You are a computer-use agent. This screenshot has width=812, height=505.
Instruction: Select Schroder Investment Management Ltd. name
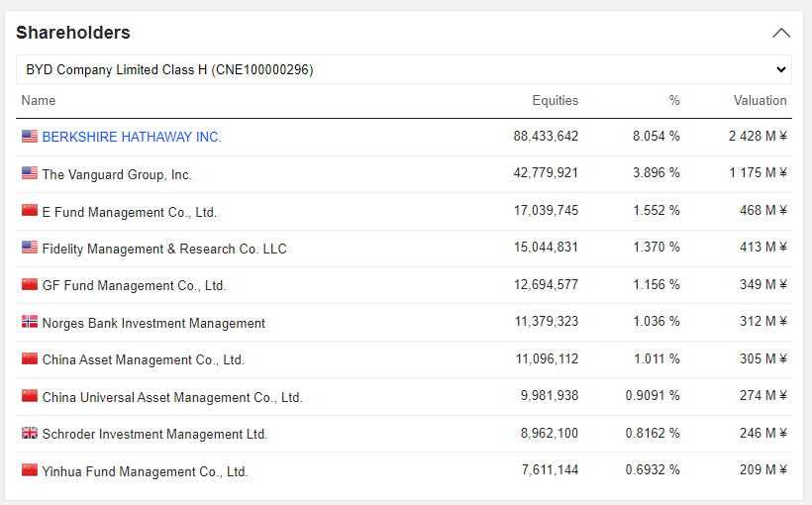[154, 434]
